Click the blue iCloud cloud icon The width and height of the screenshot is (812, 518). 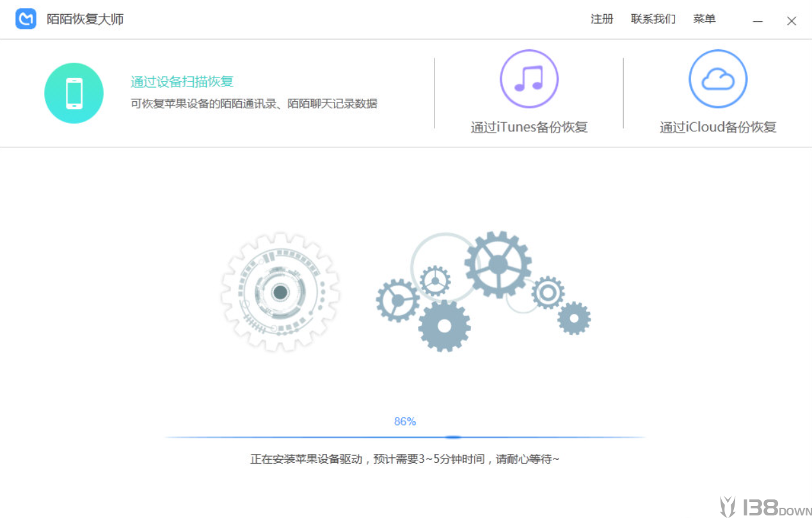(x=718, y=79)
